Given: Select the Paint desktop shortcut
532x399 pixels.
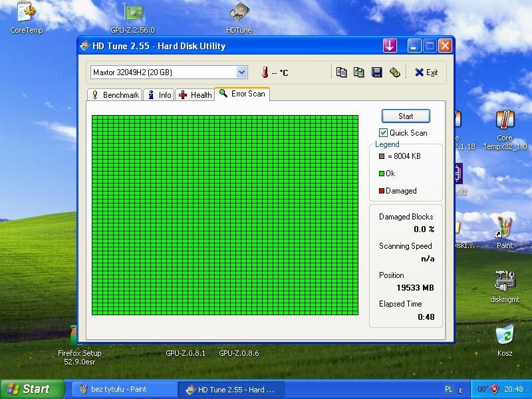Looking at the screenshot, I should 505,233.
